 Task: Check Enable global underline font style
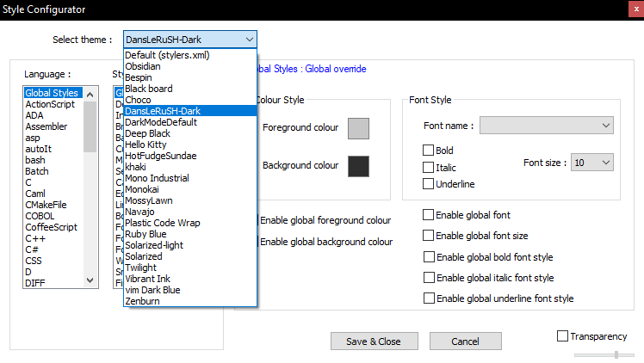[x=429, y=298]
